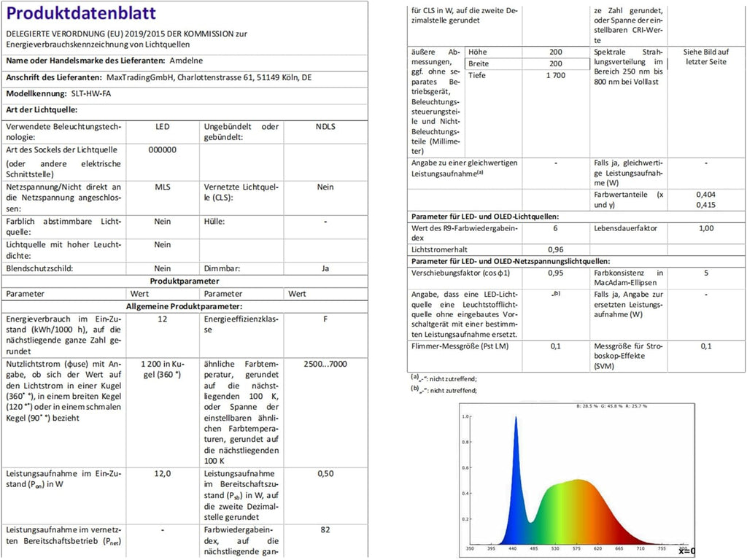Select the model identifier SLT-HW-FA
Viewport: 747px width, 560px height.
pyautogui.click(x=93, y=94)
